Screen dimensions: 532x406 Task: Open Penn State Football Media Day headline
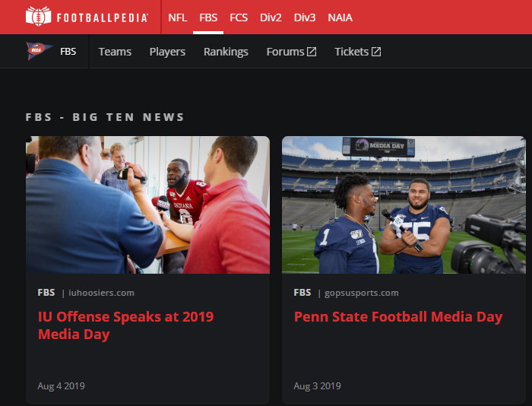coord(398,317)
